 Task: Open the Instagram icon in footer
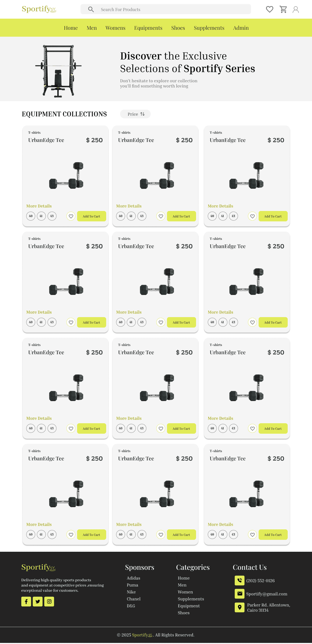49,601
